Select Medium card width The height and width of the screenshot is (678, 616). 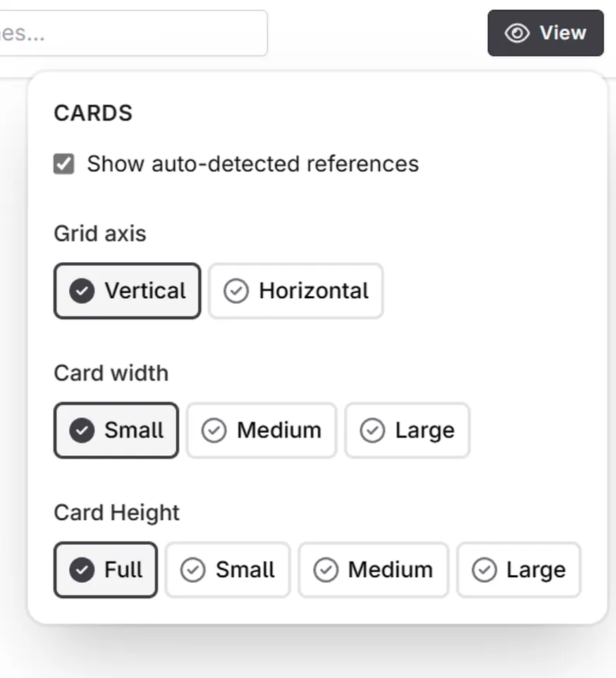[261, 430]
